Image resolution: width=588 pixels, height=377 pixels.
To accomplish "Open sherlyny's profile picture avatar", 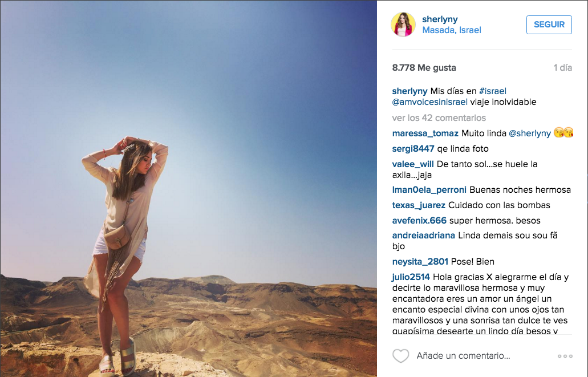I will [x=403, y=25].
